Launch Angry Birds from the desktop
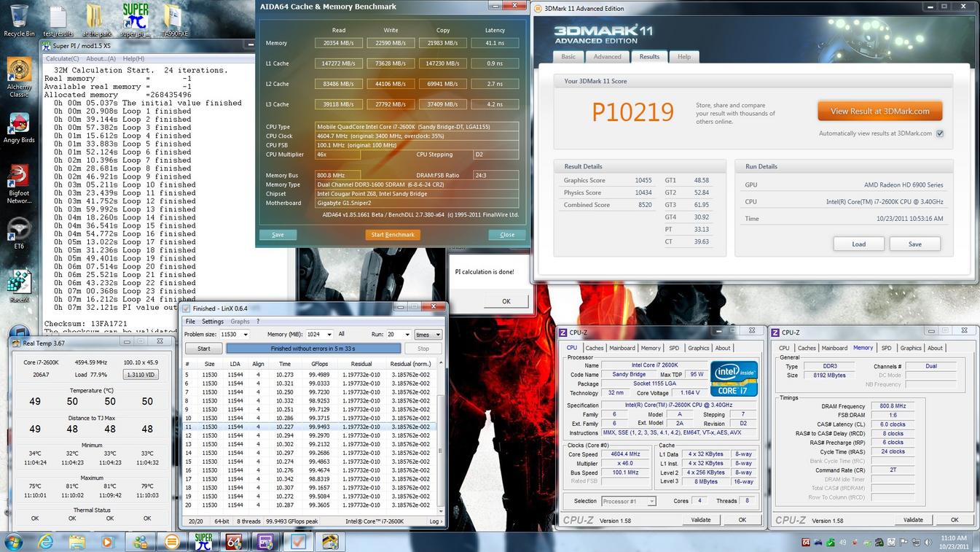 click(19, 129)
